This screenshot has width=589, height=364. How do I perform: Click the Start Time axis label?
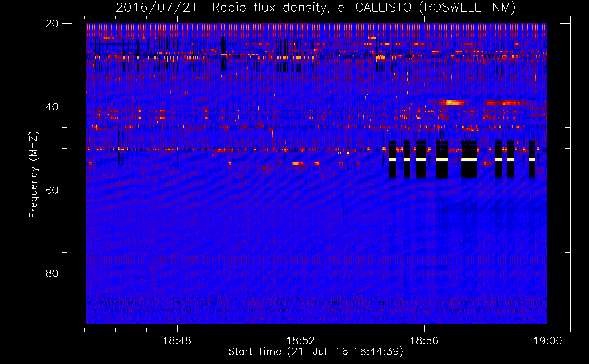coord(316,352)
